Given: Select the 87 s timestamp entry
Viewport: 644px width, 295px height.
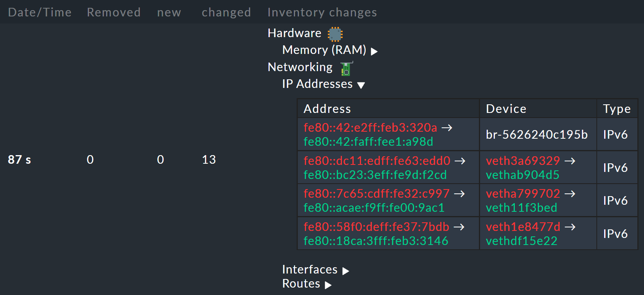Looking at the screenshot, I should click(x=19, y=159).
